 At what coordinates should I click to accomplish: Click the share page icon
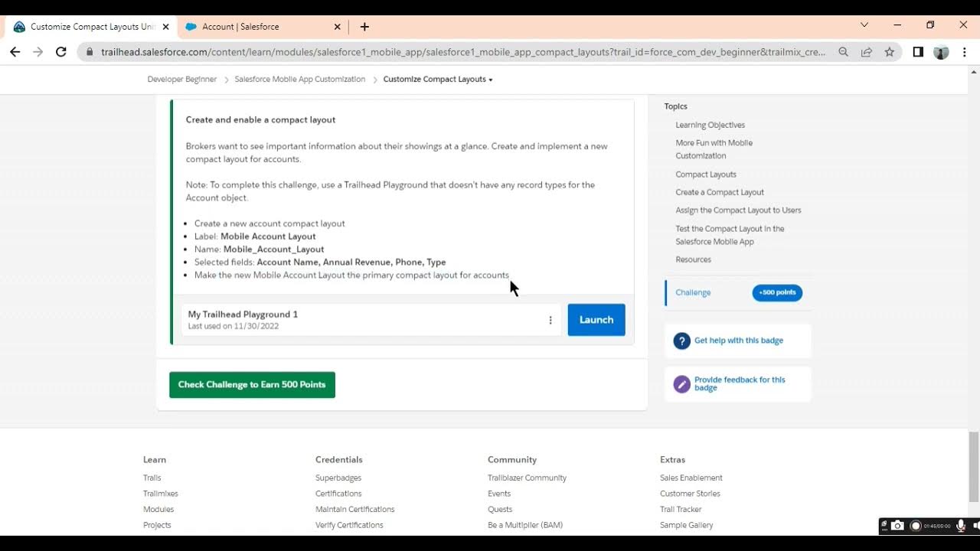pyautogui.click(x=866, y=52)
